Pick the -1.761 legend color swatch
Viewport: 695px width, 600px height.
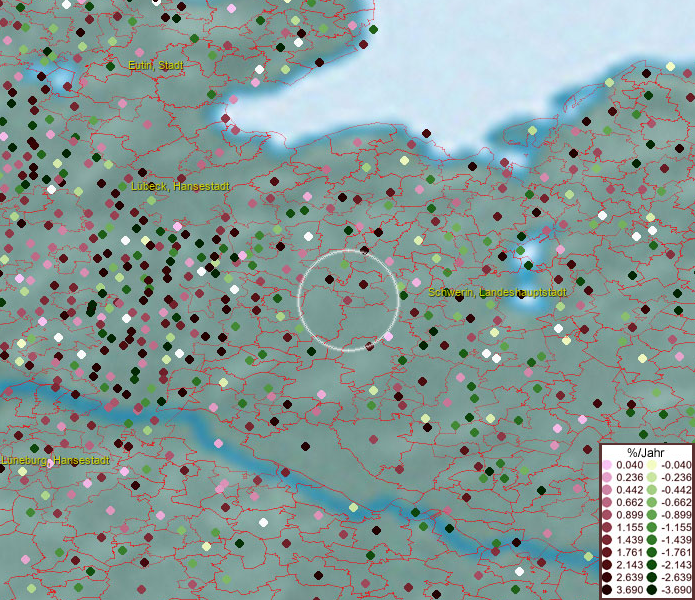pyautogui.click(x=652, y=552)
